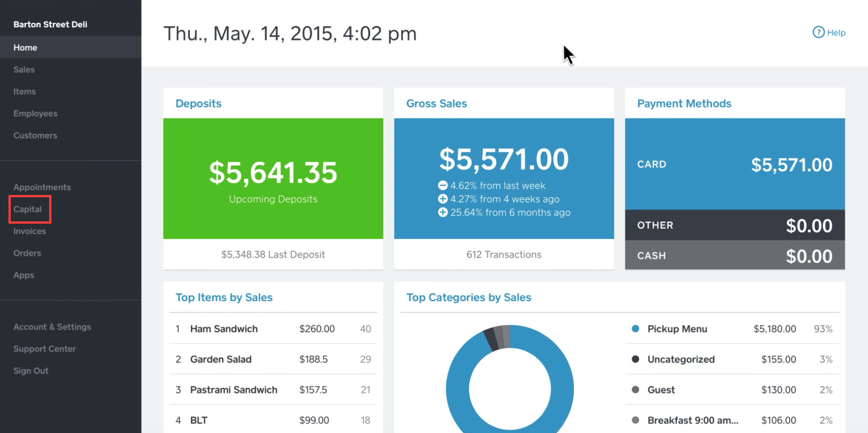Click the blue dot next to Pickup Menu
This screenshot has height=433, width=868.
635,329
